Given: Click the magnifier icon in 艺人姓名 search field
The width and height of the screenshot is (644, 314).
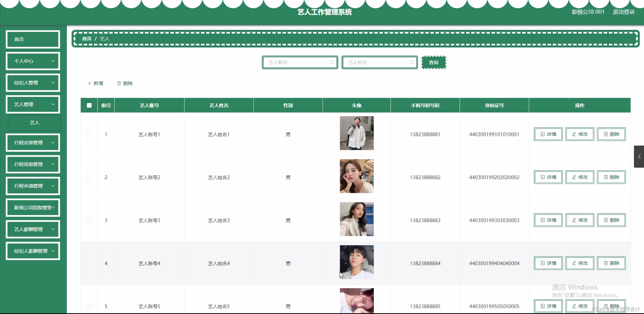Looking at the screenshot, I should (x=411, y=62).
